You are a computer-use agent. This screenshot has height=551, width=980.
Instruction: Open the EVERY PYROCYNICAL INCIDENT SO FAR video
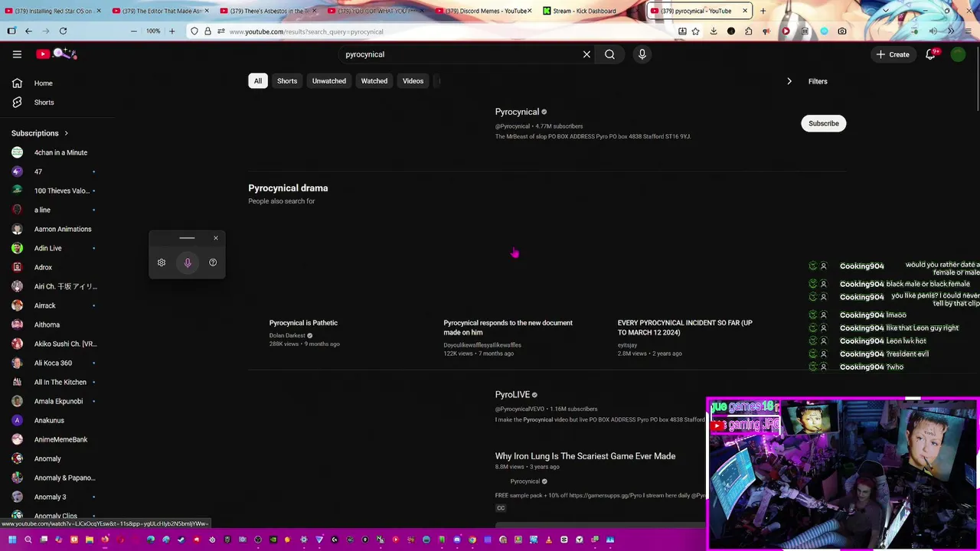coord(685,328)
